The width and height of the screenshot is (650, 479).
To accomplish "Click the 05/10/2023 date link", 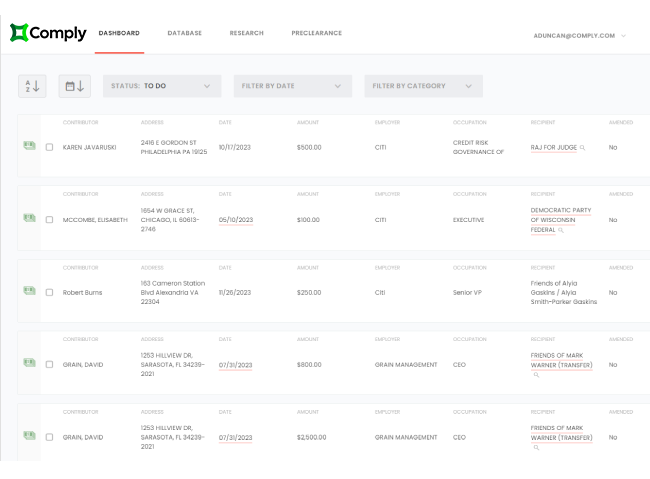I will tap(235, 220).
